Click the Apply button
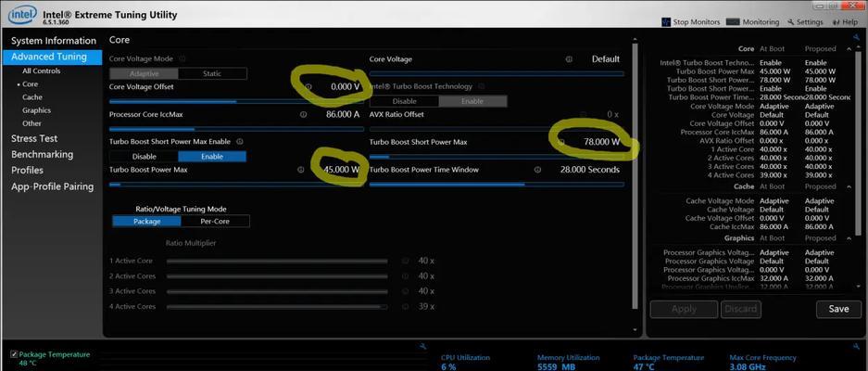 point(685,309)
